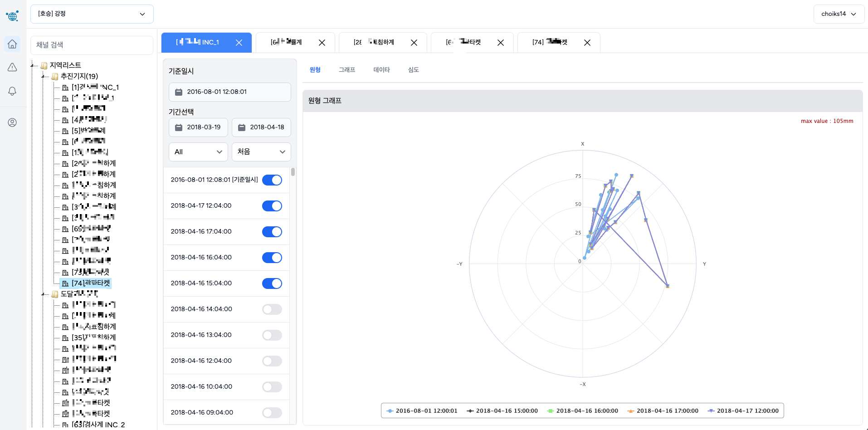Toggle legend entry 2018-04-17 12:00:00
Screen dimensions: 868x430
click(x=743, y=411)
